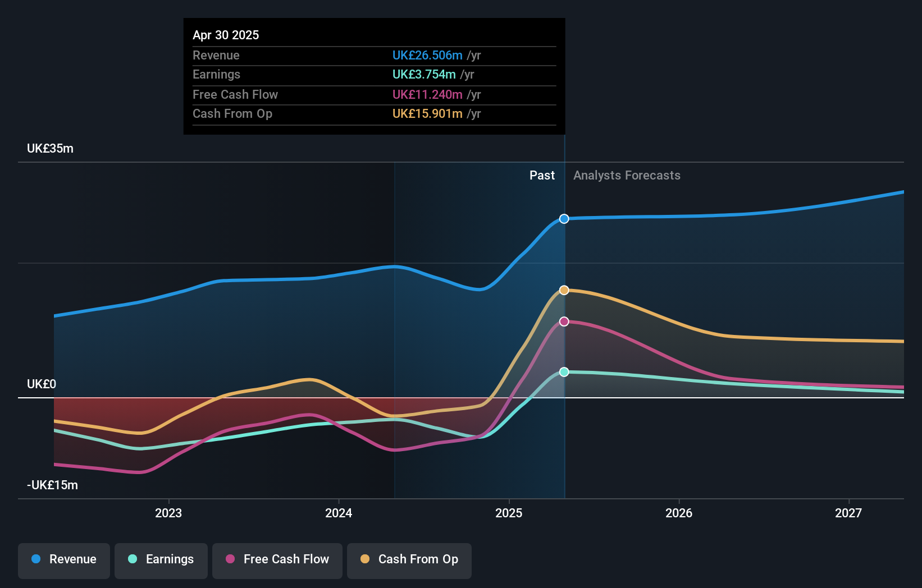
Task: Toggle the Earnings series visibility
Action: point(161,560)
